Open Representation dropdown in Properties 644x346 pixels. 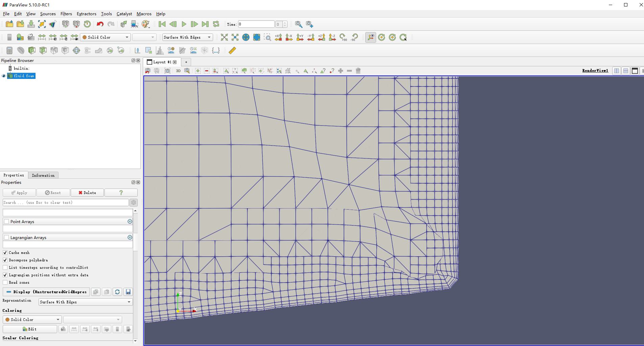tap(85, 302)
